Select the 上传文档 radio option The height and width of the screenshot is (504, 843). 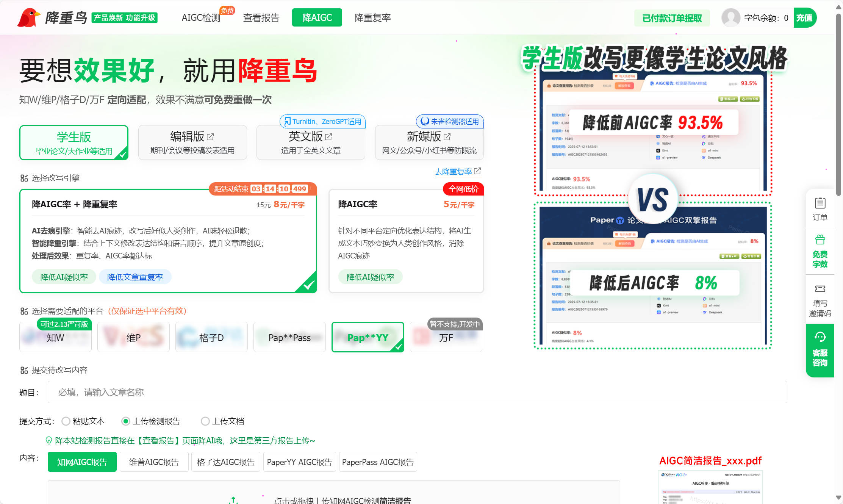pyautogui.click(x=205, y=421)
